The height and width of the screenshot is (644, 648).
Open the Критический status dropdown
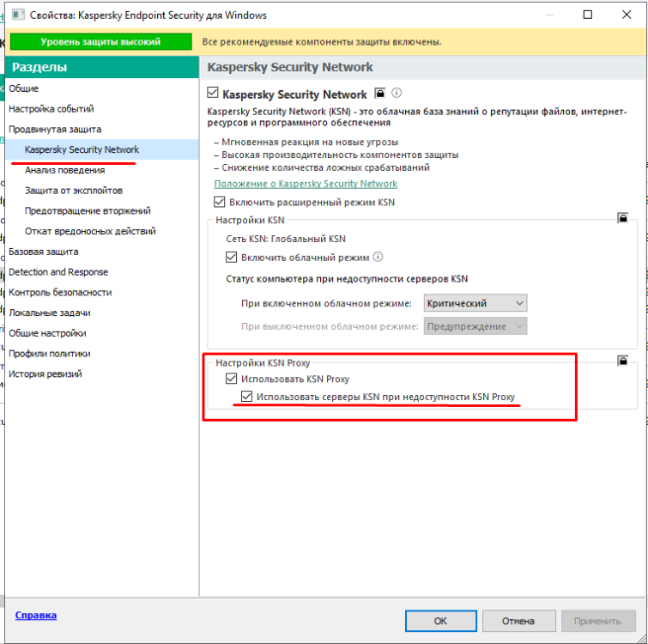(475, 303)
